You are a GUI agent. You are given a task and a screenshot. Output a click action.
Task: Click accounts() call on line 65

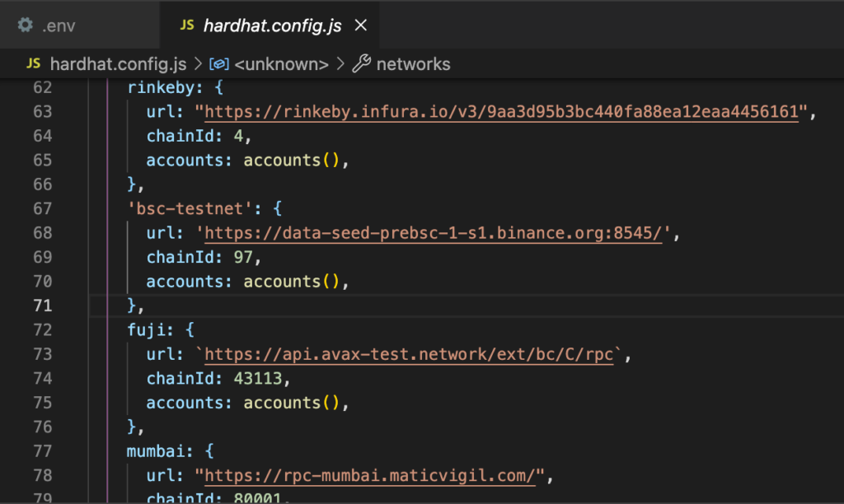(x=291, y=160)
